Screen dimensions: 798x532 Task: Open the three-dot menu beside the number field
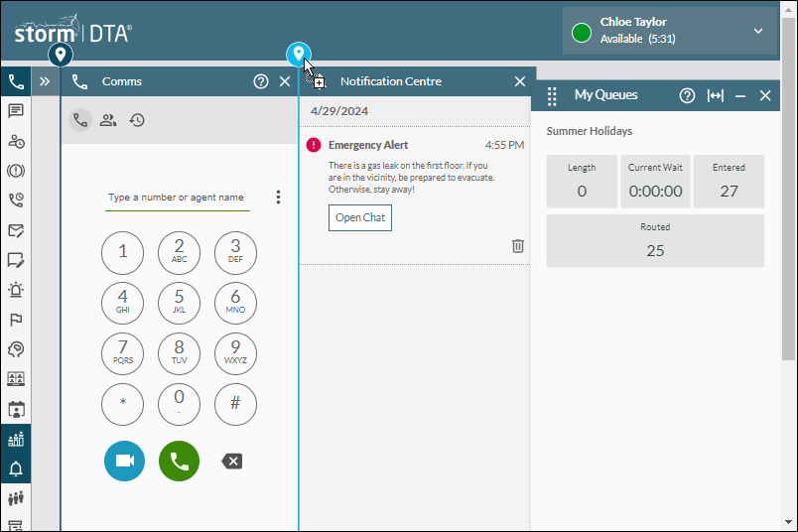point(279,198)
